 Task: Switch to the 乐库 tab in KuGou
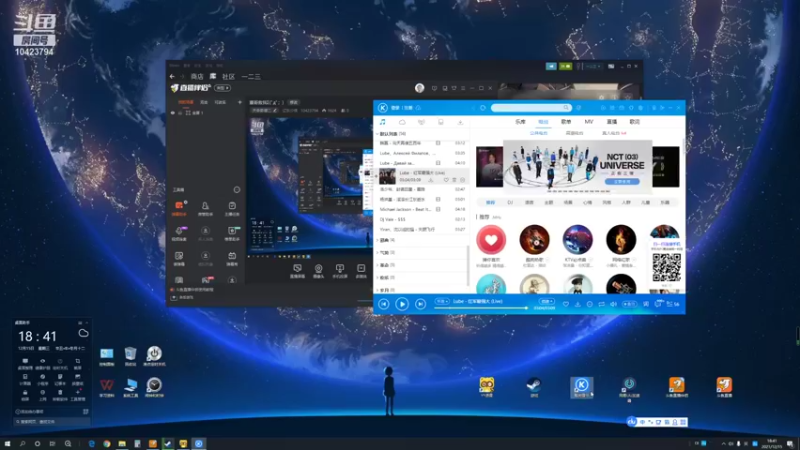[520, 122]
